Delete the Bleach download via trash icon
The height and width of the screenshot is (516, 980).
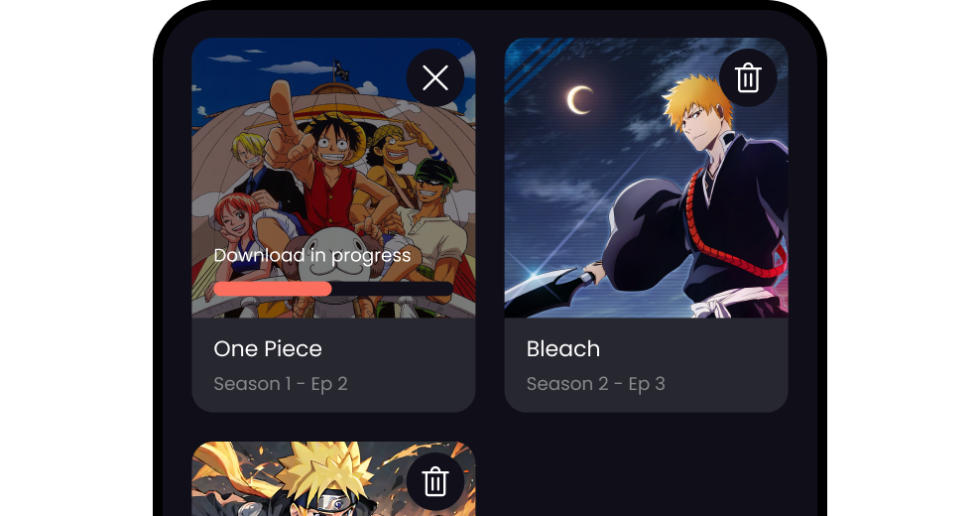[748, 78]
